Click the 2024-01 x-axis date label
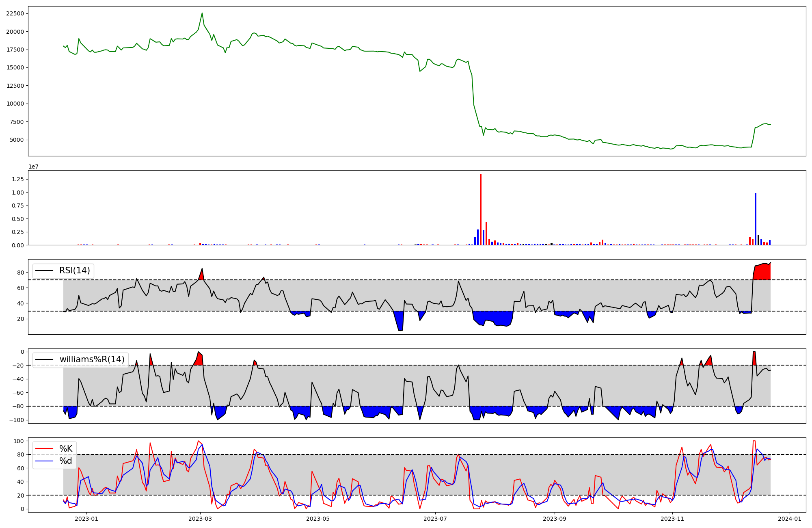This screenshot has width=812, height=528. coord(790,518)
